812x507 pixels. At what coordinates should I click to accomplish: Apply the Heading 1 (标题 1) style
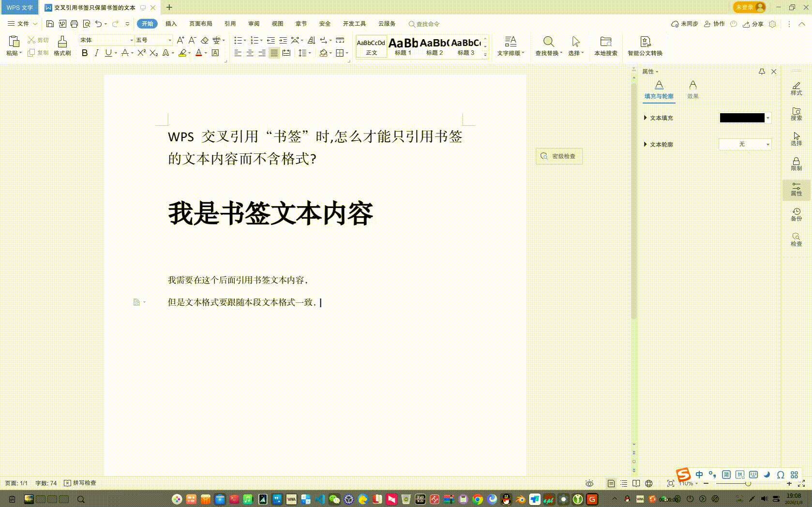(403, 46)
